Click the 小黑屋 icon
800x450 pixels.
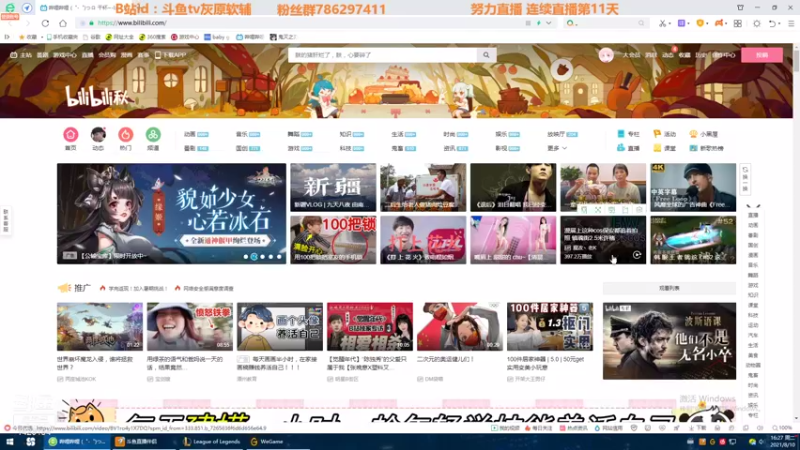(693, 134)
